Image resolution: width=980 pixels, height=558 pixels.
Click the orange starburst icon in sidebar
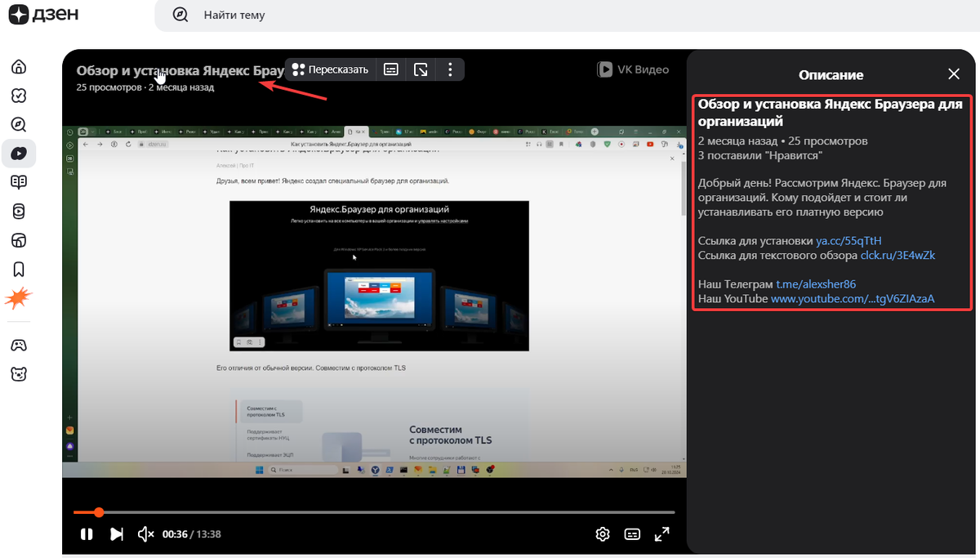click(x=18, y=299)
